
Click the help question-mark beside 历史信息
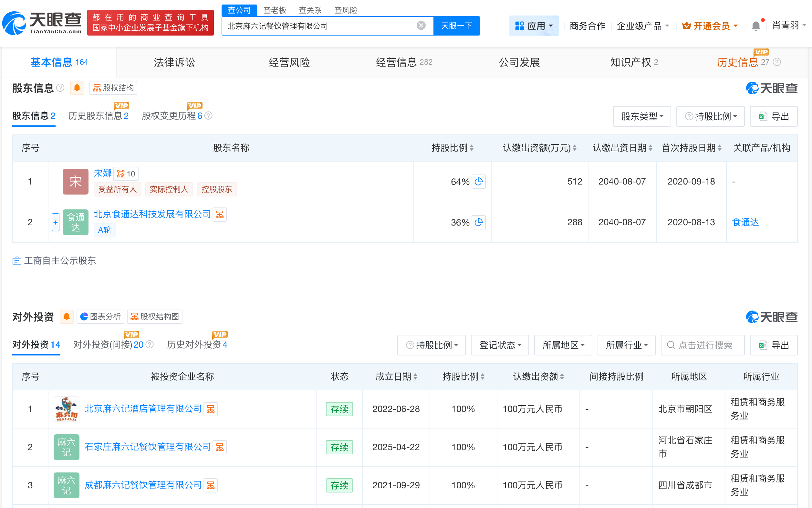(777, 62)
